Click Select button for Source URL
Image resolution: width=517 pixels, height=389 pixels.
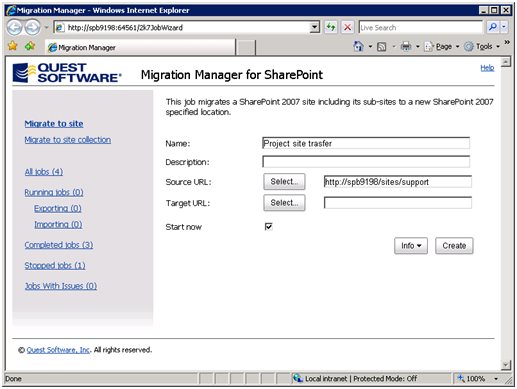point(284,182)
